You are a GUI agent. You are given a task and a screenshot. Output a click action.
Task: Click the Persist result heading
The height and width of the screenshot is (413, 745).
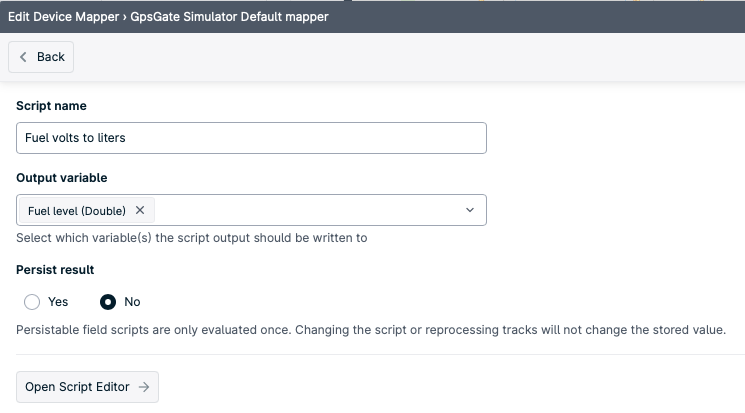[x=55, y=270]
